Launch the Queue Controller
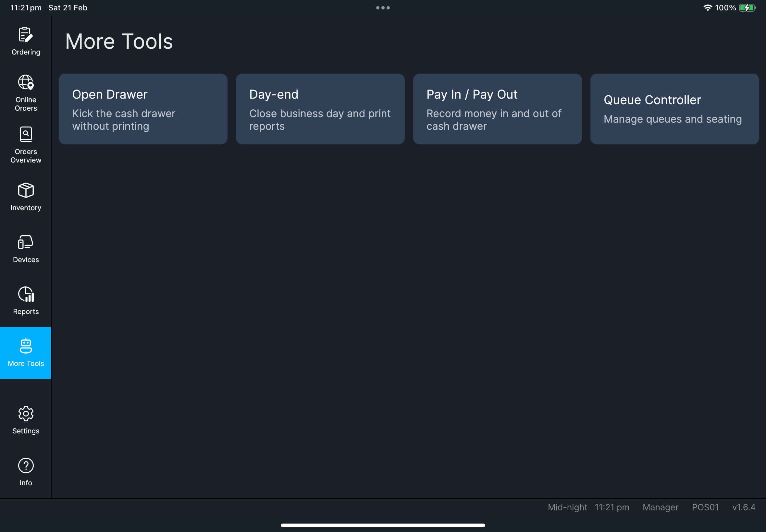Viewport: 766px width, 532px height. pos(674,109)
